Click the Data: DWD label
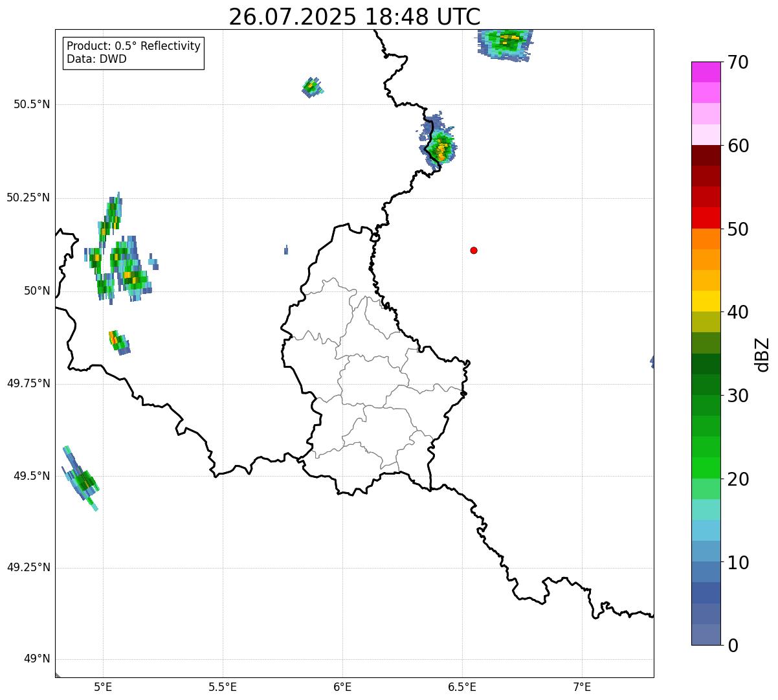The width and height of the screenshot is (778, 700). [96, 59]
